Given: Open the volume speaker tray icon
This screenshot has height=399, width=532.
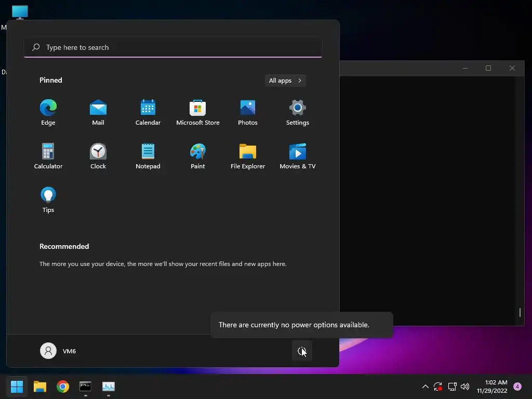Looking at the screenshot, I should [x=465, y=387].
